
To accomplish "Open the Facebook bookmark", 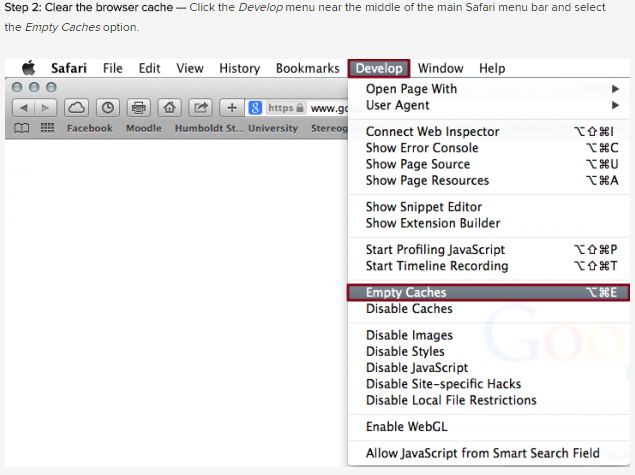I will pos(89,128).
